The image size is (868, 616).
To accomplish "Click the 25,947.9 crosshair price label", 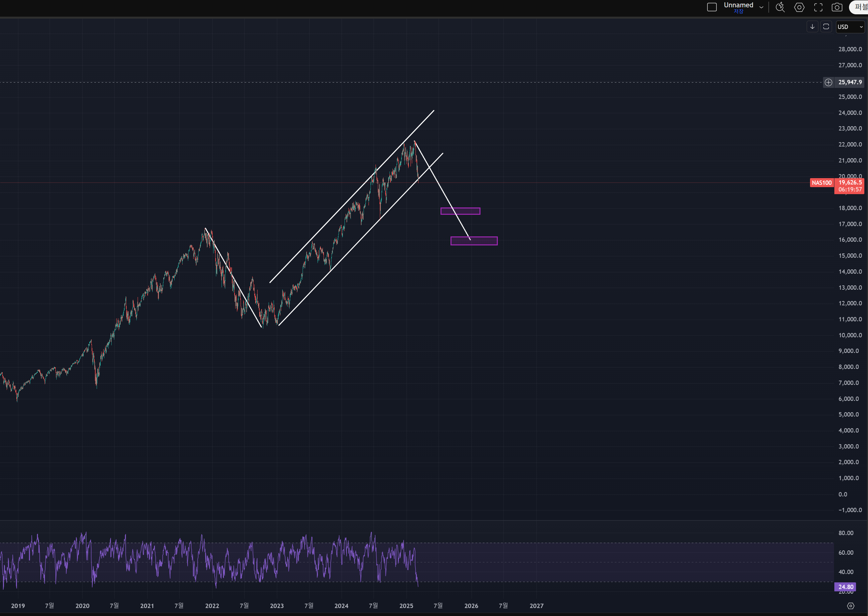I will click(850, 82).
